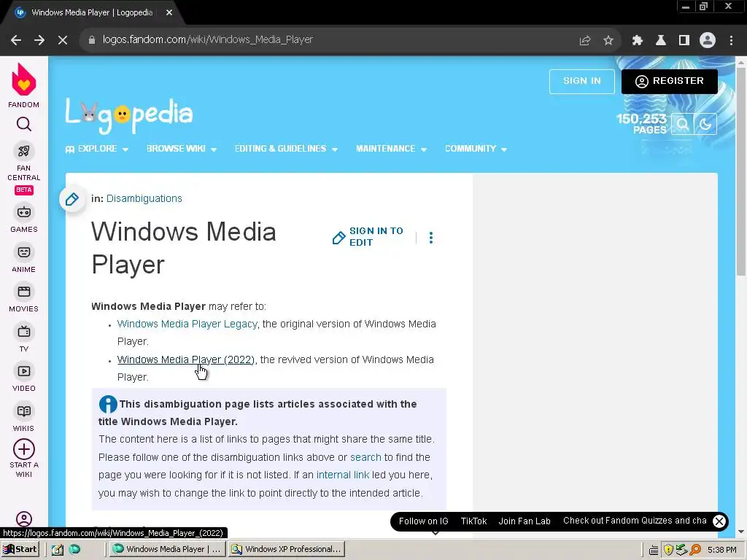The image size is (747, 560).
Task: Click the browser back arrow
Action: (16, 40)
